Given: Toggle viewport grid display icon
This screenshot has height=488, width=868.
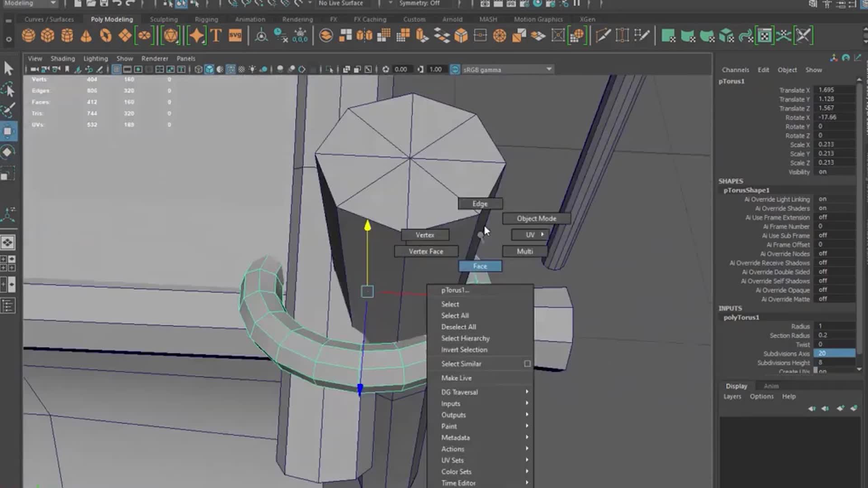Looking at the screenshot, I should point(116,70).
